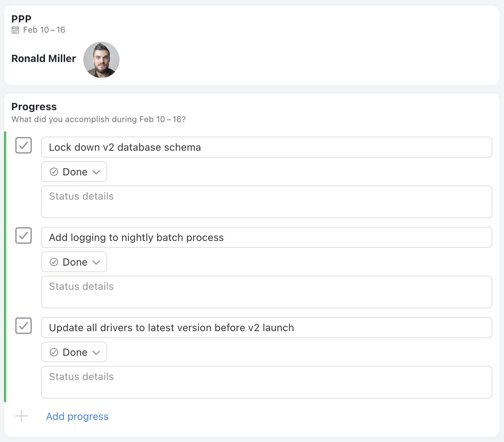The width and height of the screenshot is (504, 442).
Task: Toggle the Add logging to nightly batch checkbox
Action: (x=24, y=235)
